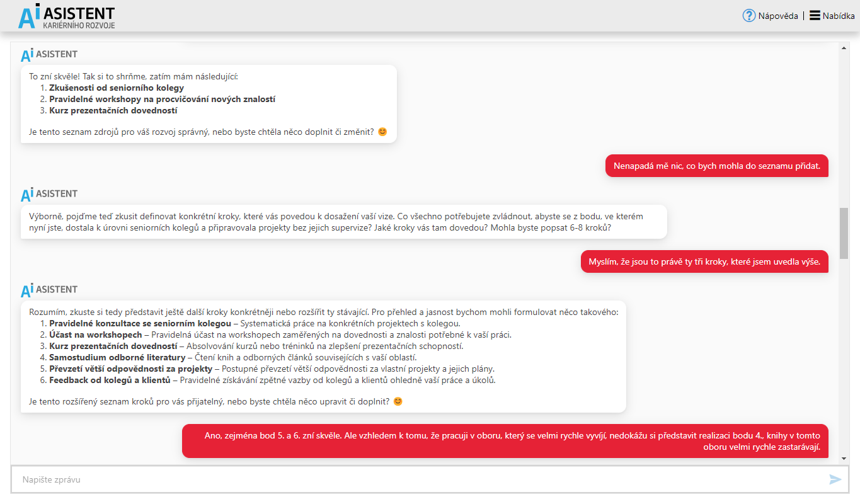Click the Nápověda question mark icon
Viewport: 860px width, 504px height.
pos(748,16)
